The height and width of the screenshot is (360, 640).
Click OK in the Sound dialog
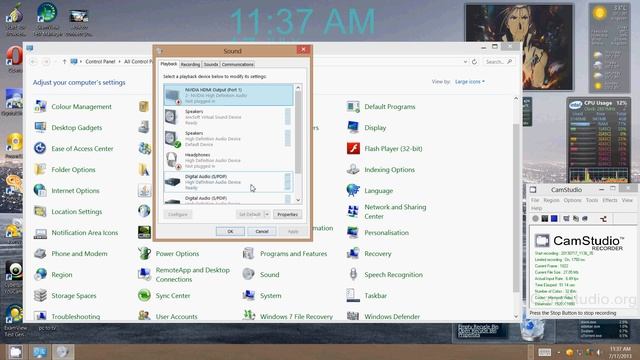pyautogui.click(x=230, y=231)
